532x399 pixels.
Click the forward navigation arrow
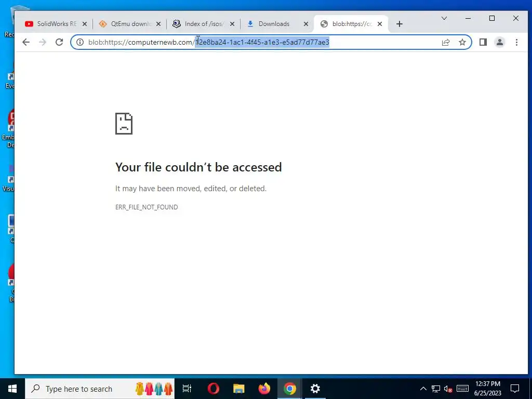[x=43, y=42]
